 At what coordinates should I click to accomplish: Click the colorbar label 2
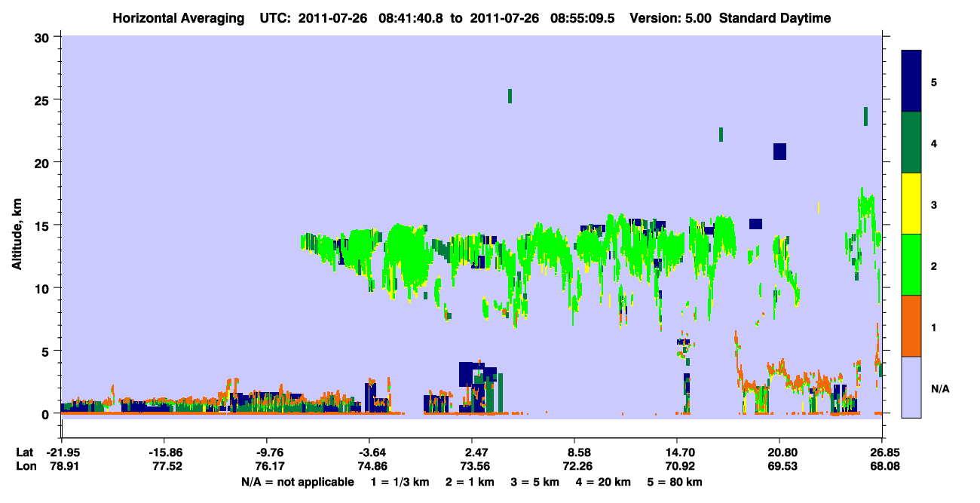[934, 265]
